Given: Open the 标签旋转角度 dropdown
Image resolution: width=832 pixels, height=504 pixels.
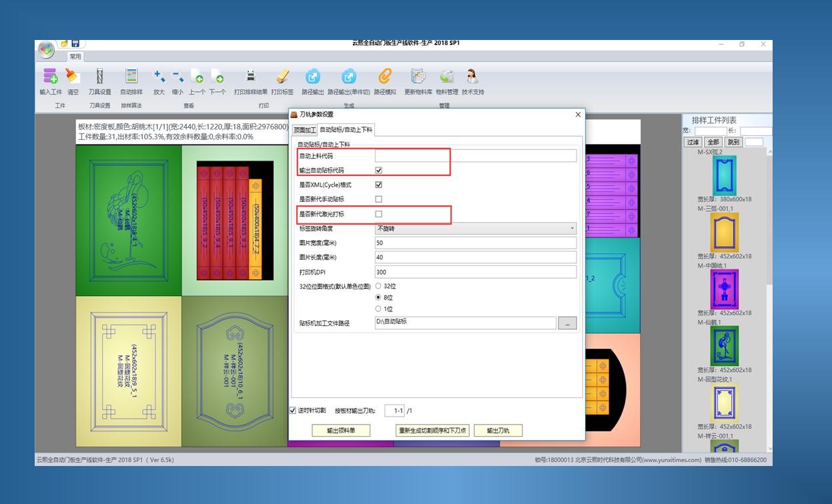Looking at the screenshot, I should [x=476, y=229].
